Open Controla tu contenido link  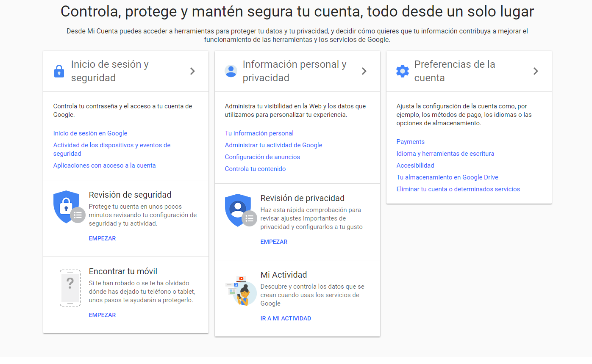click(x=256, y=169)
